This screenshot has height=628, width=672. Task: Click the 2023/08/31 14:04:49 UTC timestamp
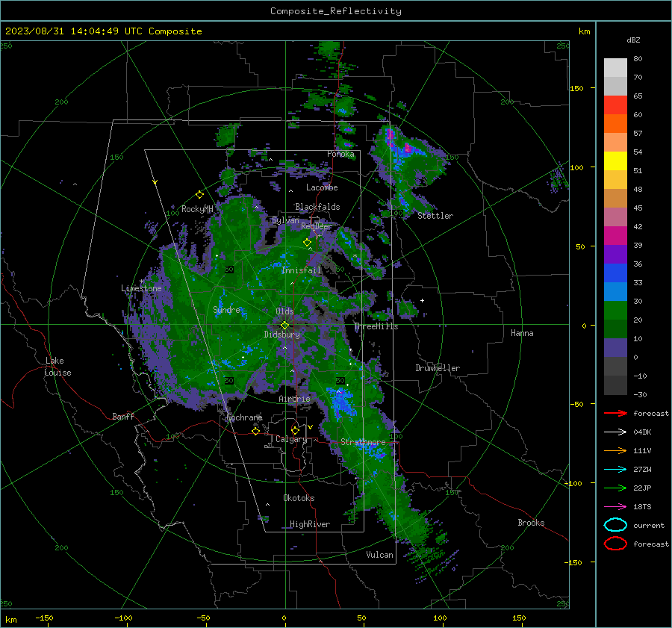pos(103,31)
